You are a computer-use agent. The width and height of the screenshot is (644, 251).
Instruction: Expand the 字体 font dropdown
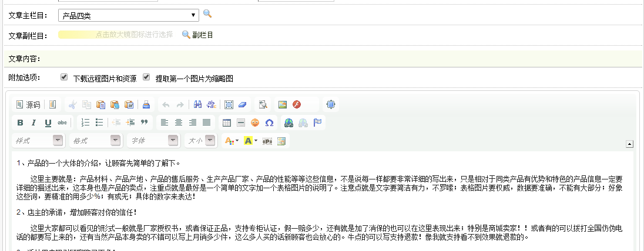point(173,141)
